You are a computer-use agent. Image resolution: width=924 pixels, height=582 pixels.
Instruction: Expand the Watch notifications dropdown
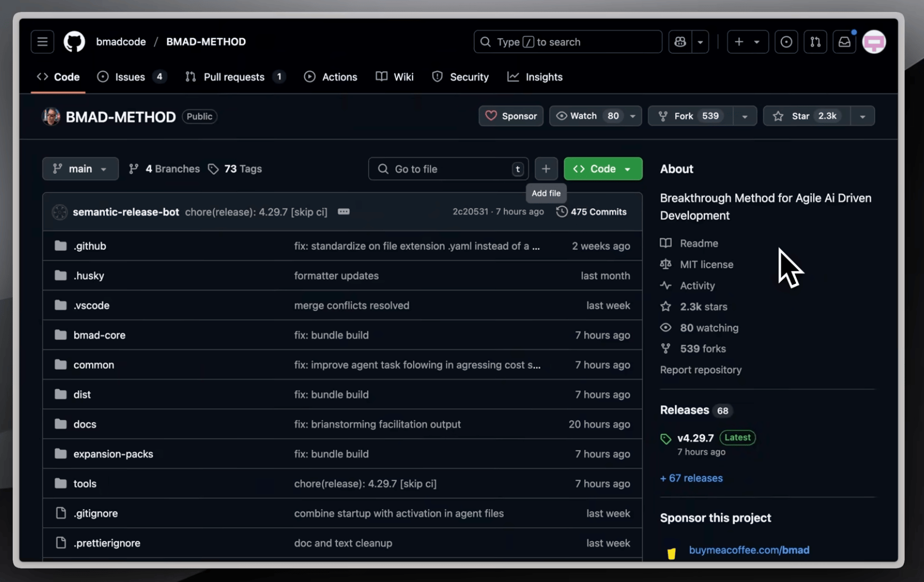point(632,116)
